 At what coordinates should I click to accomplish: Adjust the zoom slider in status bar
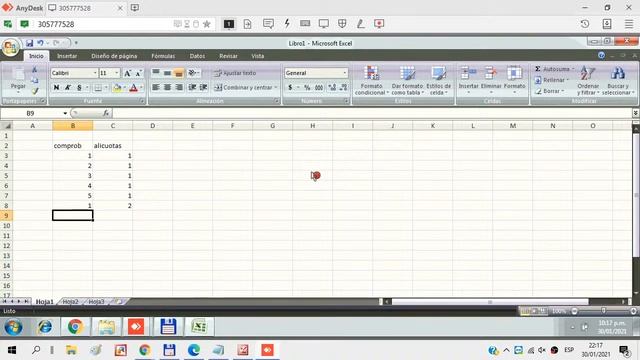pos(603,311)
